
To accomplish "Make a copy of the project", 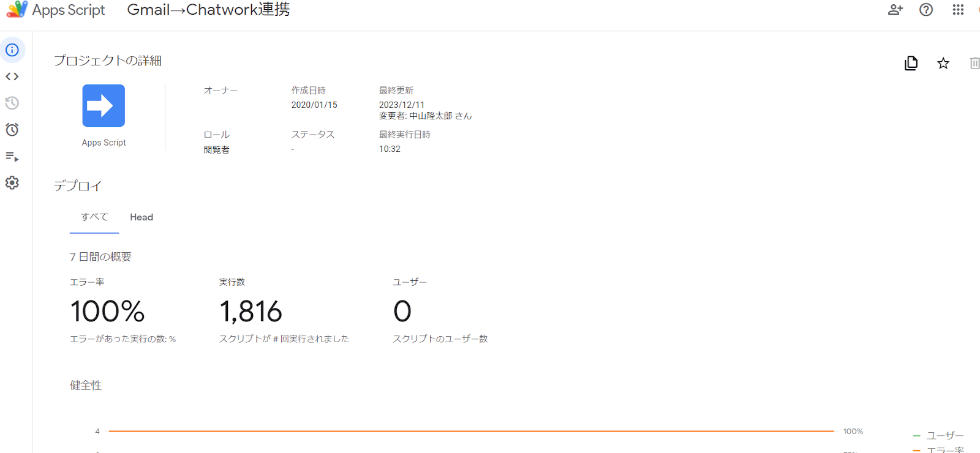I will tap(911, 63).
